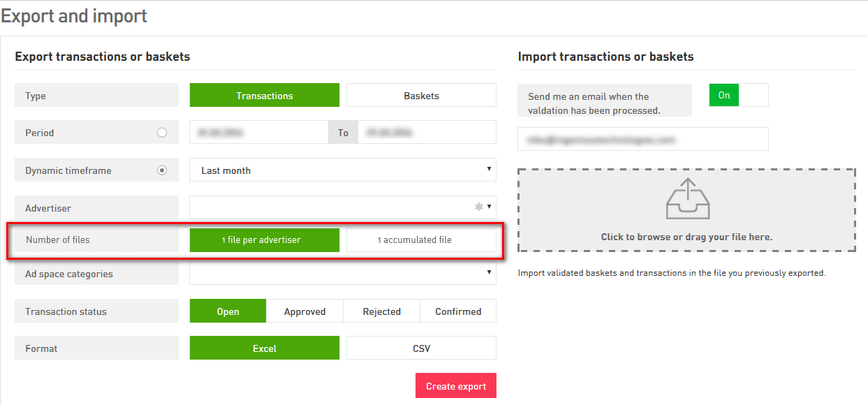Toggle the email notification On switch
The image size is (868, 405).
739,95
